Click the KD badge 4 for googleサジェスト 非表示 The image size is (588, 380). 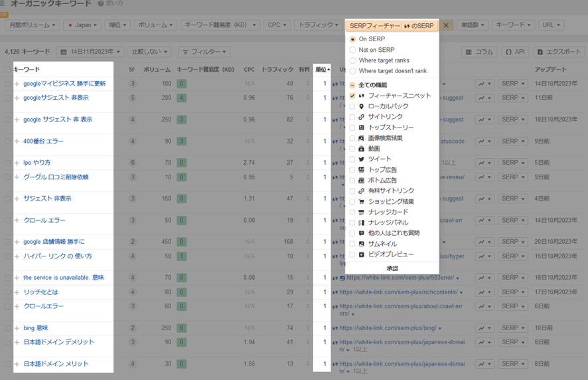click(181, 98)
